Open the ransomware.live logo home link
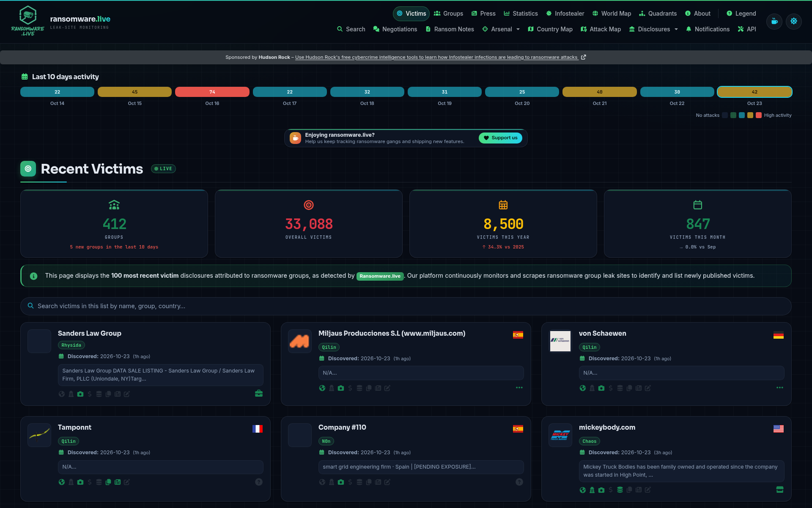Viewport: 812px width, 508px height. click(x=61, y=21)
